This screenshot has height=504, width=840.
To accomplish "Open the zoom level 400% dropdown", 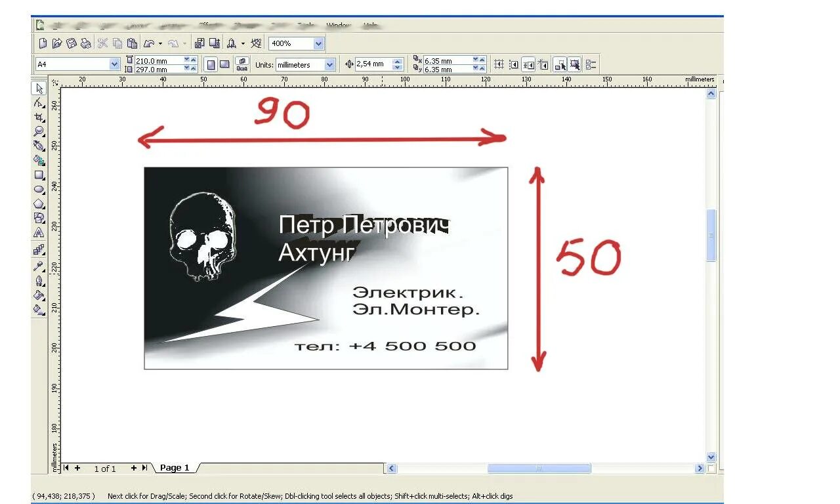I will coord(318,44).
